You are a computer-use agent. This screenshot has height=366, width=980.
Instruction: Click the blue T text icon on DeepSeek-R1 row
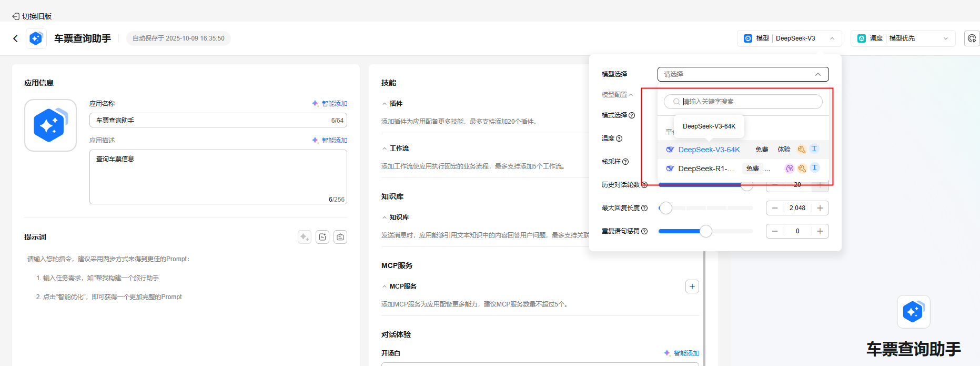(x=815, y=168)
